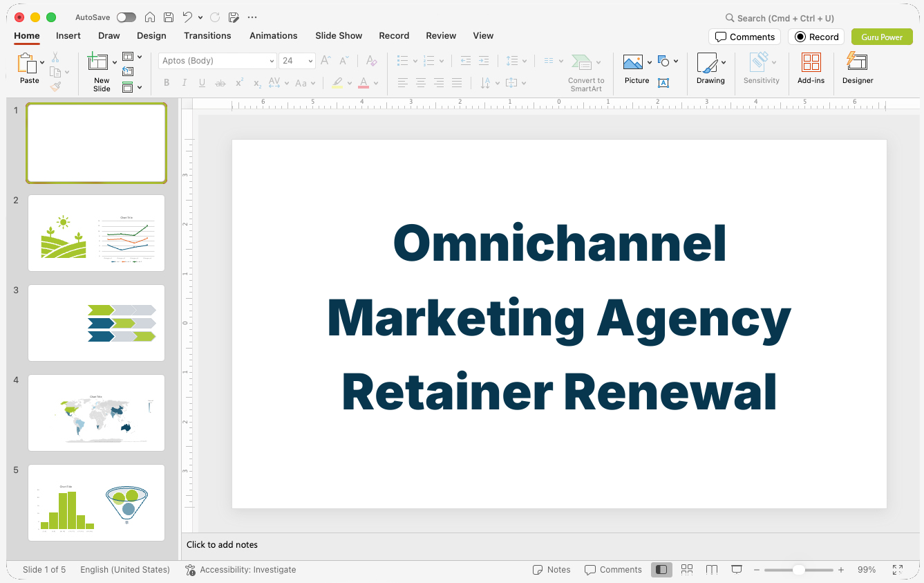This screenshot has height=583, width=924.
Task: Open the Drawing tools button
Action: coord(711,69)
